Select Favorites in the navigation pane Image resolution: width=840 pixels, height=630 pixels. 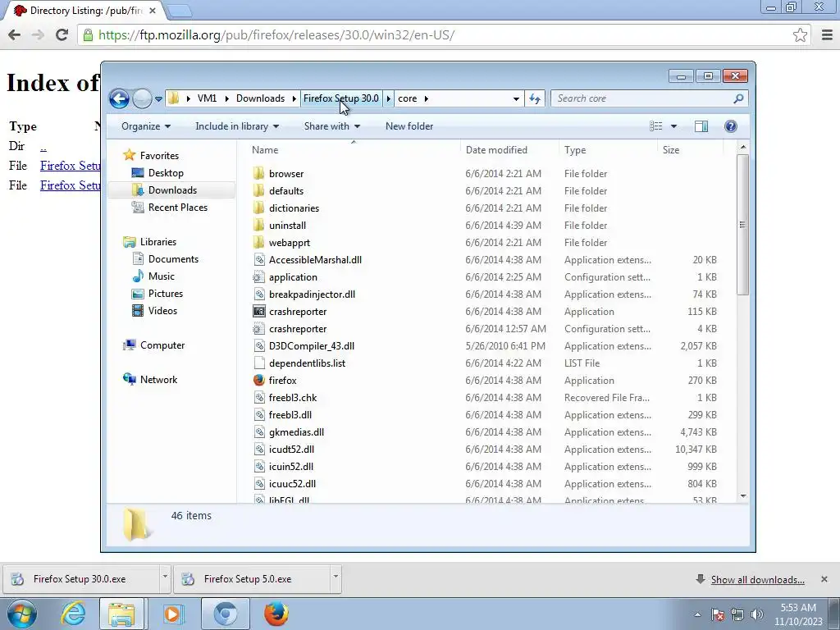pyautogui.click(x=159, y=156)
